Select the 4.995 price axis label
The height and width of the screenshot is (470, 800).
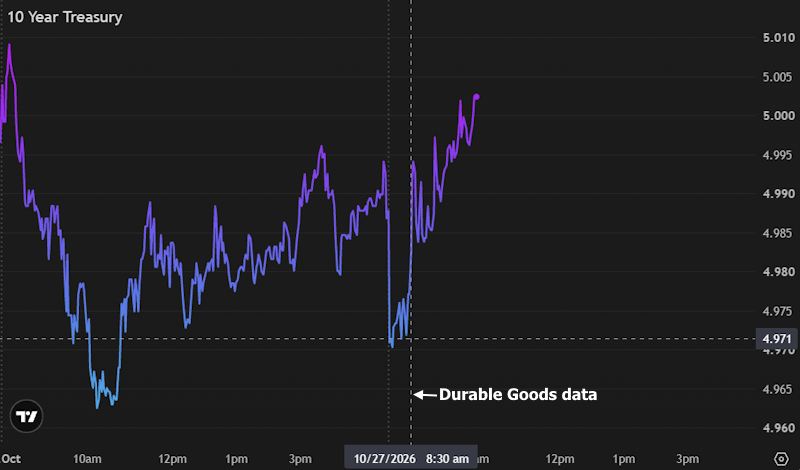point(779,155)
